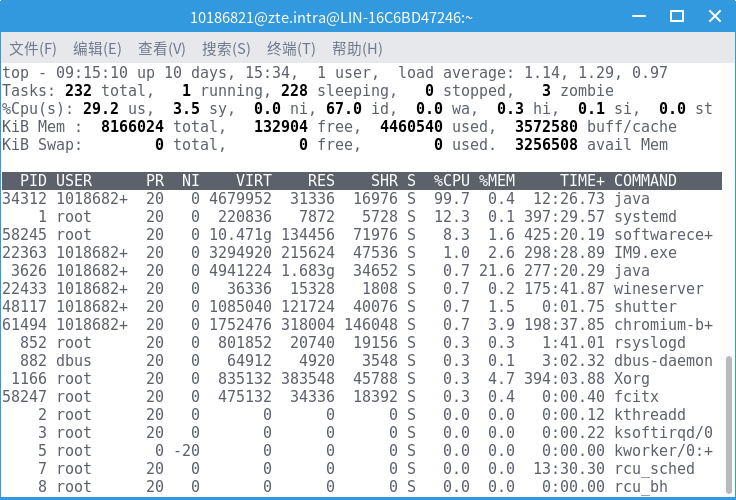Minimize the terminal window

tap(639, 16)
